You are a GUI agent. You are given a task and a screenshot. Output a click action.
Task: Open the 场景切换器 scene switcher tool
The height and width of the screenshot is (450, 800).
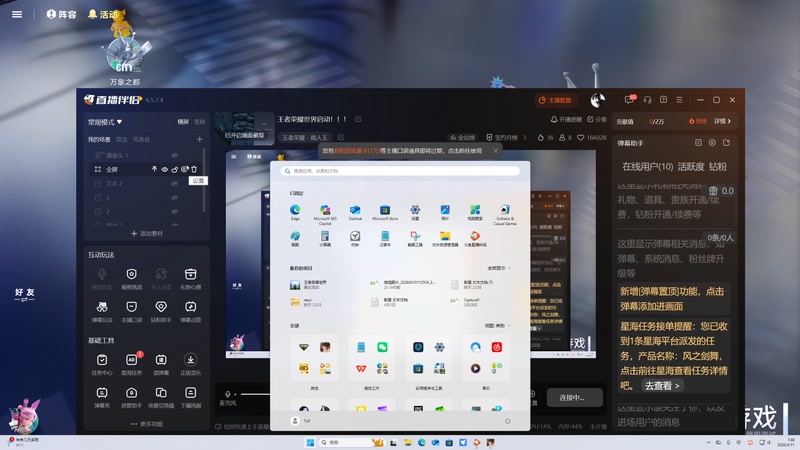coord(161,397)
